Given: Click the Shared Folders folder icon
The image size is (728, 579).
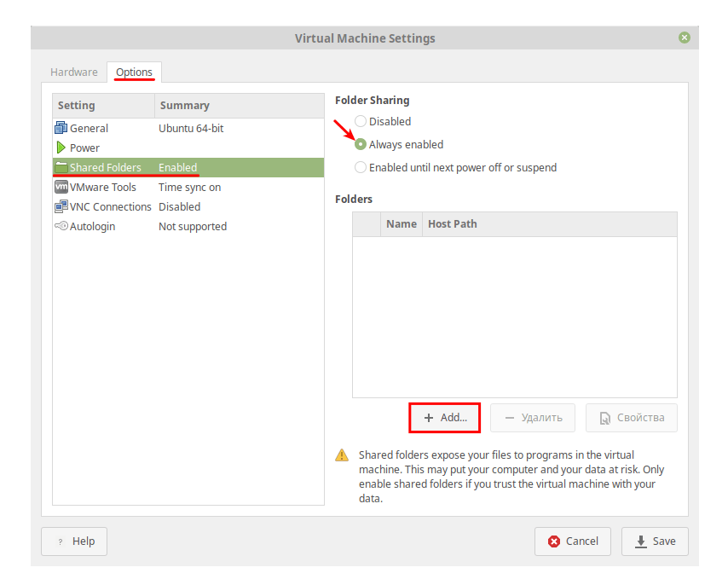Looking at the screenshot, I should point(61,167).
